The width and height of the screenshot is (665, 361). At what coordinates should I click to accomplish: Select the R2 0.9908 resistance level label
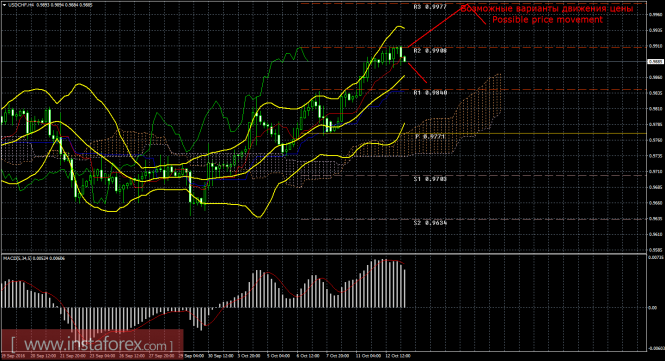click(430, 51)
